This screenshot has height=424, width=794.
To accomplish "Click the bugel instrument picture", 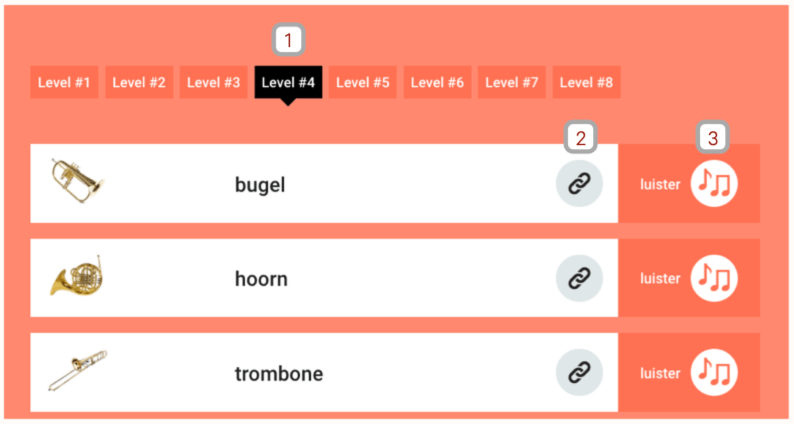I will (x=77, y=180).
